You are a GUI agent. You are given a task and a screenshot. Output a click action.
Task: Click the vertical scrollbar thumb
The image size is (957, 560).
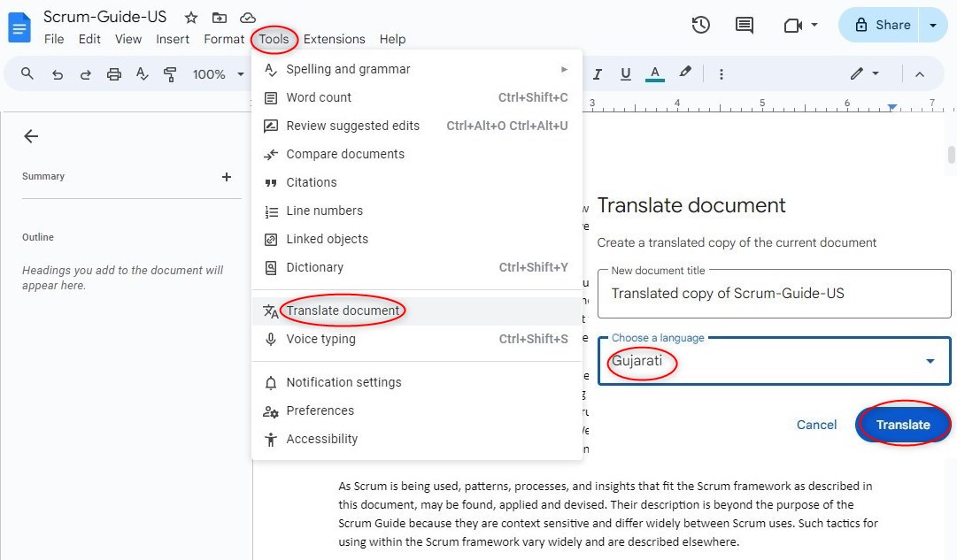[951, 155]
